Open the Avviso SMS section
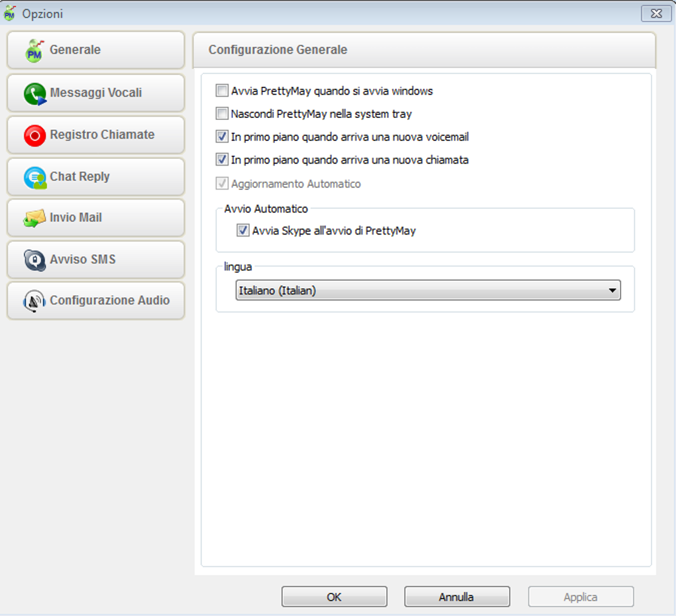Screen dimensions: 676x616 pyautogui.click(x=95, y=260)
